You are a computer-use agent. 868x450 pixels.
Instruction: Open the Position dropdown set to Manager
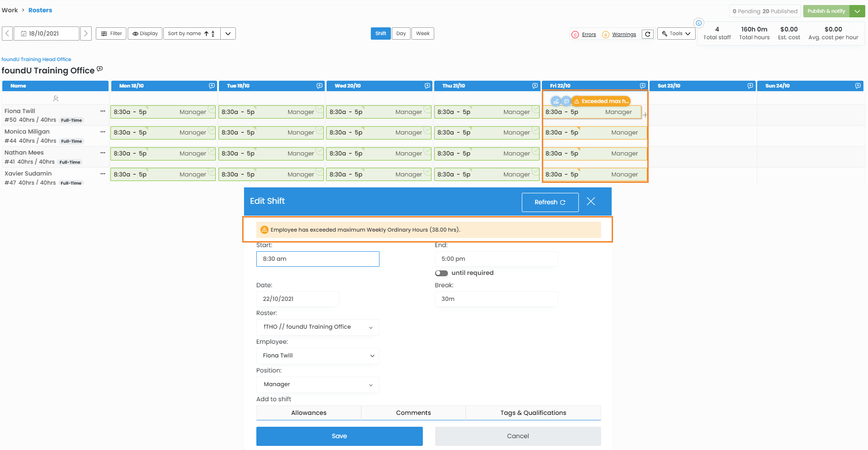tap(317, 384)
